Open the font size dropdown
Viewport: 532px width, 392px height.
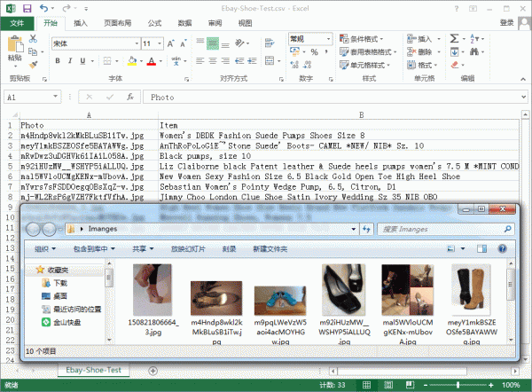coord(159,43)
